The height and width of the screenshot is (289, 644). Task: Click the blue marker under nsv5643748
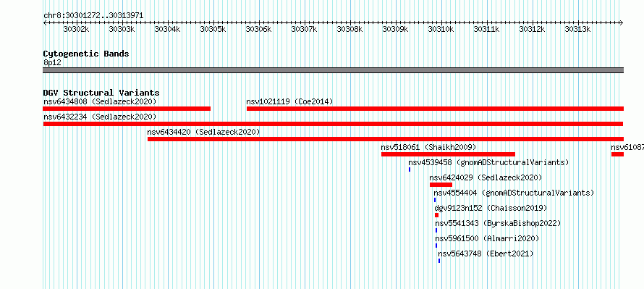(439, 261)
